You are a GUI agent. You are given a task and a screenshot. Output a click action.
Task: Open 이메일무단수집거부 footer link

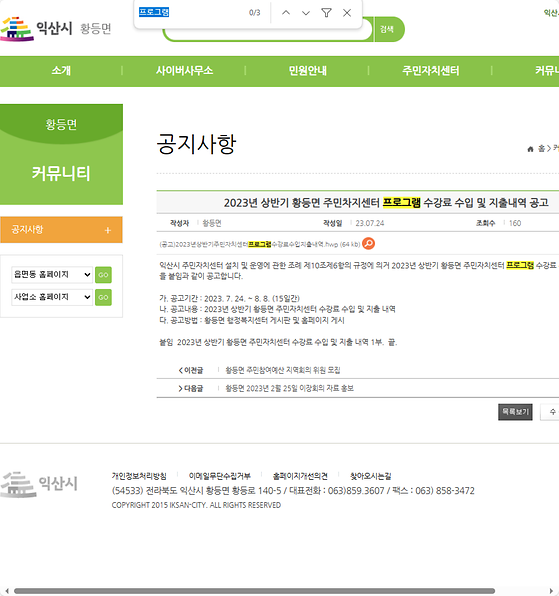tap(220, 476)
